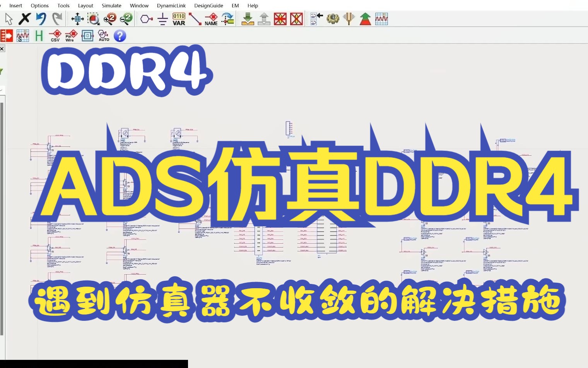
Task: Insert a ground symbol
Action: coord(162,18)
